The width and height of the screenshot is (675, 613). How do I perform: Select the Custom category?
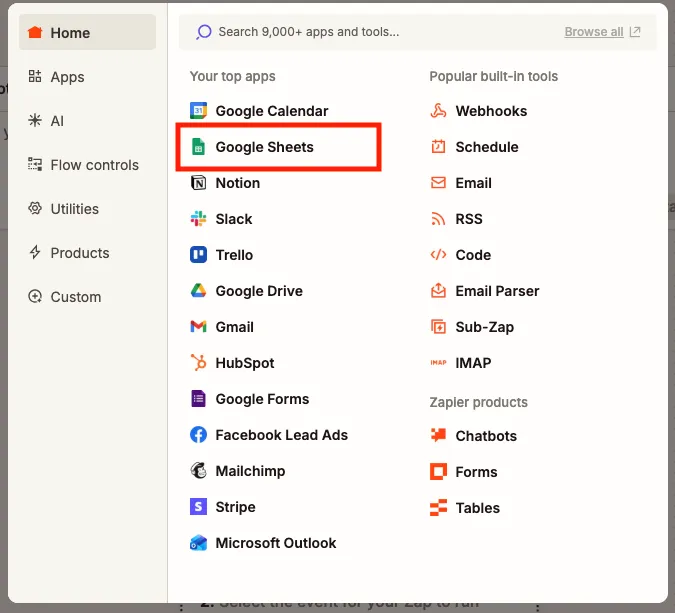click(87, 297)
